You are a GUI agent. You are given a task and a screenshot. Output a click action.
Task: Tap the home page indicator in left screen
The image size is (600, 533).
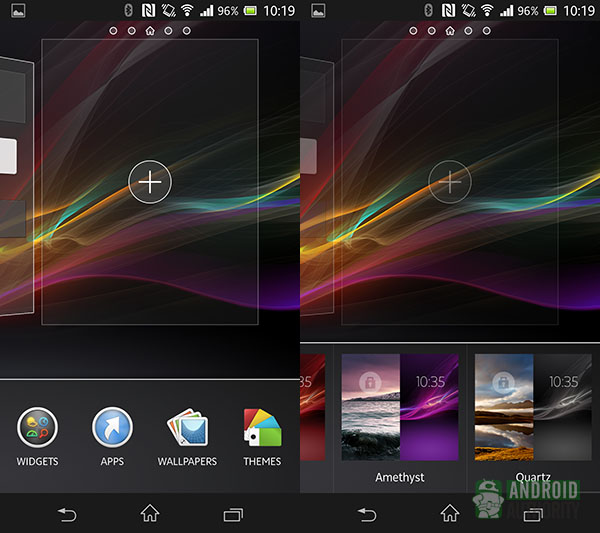point(150,31)
